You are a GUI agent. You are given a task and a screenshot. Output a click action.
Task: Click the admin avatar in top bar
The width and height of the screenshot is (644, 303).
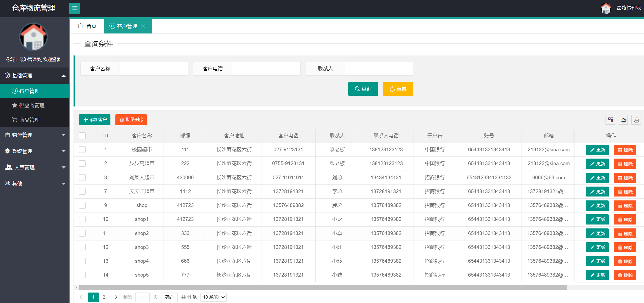pyautogui.click(x=606, y=8)
